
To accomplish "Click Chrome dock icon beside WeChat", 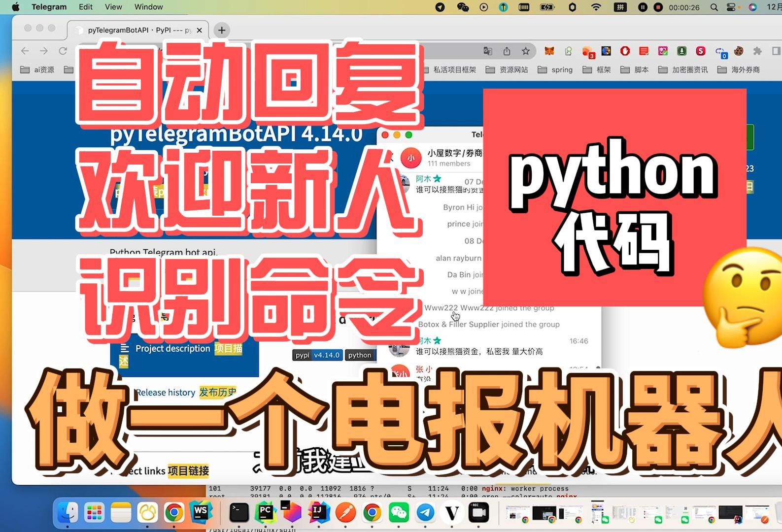I will coord(372,513).
